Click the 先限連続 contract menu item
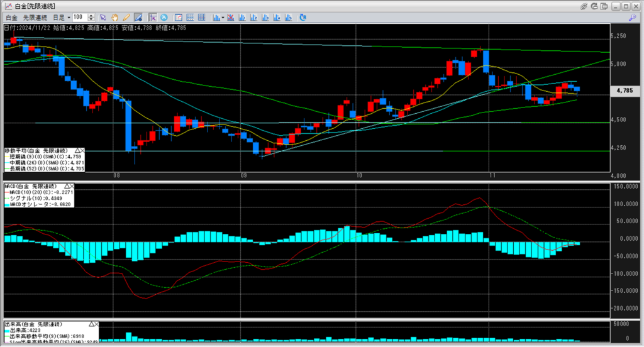 pyautogui.click(x=35, y=17)
